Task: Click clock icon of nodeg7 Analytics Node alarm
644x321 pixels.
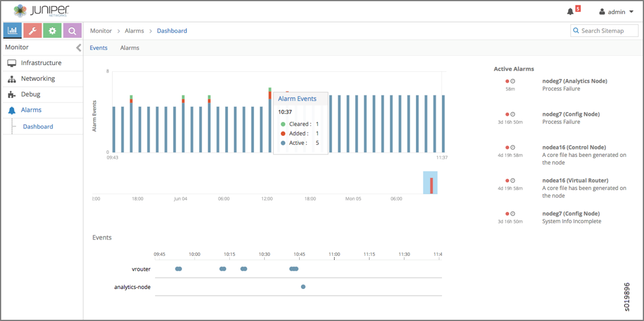Action: click(513, 81)
